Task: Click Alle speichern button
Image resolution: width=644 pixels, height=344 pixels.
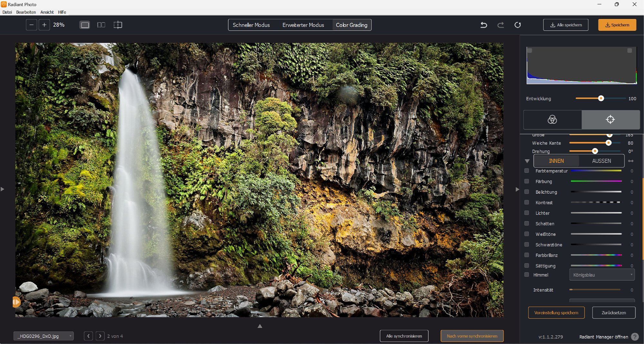Action: [566, 25]
